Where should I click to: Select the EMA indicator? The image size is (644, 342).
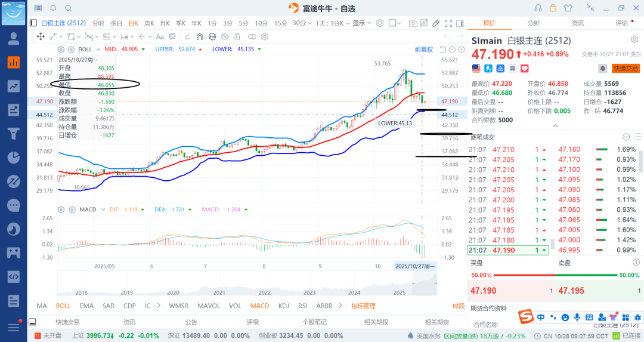pyautogui.click(x=86, y=306)
